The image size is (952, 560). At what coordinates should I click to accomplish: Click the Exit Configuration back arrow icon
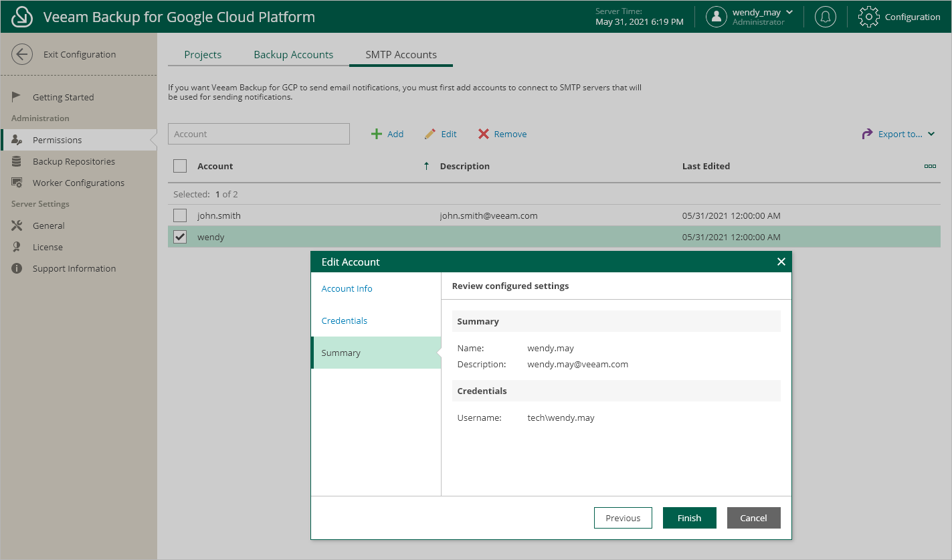click(x=22, y=54)
